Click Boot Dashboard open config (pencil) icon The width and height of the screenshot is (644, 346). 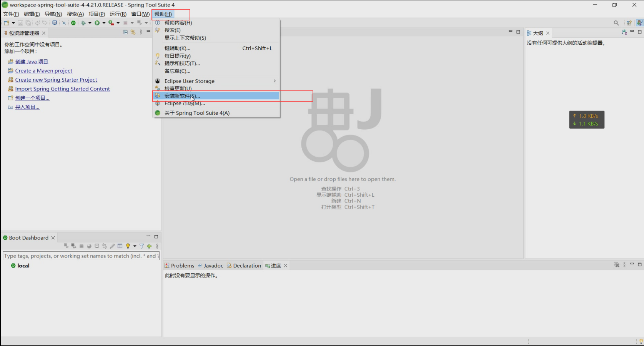[x=112, y=246]
